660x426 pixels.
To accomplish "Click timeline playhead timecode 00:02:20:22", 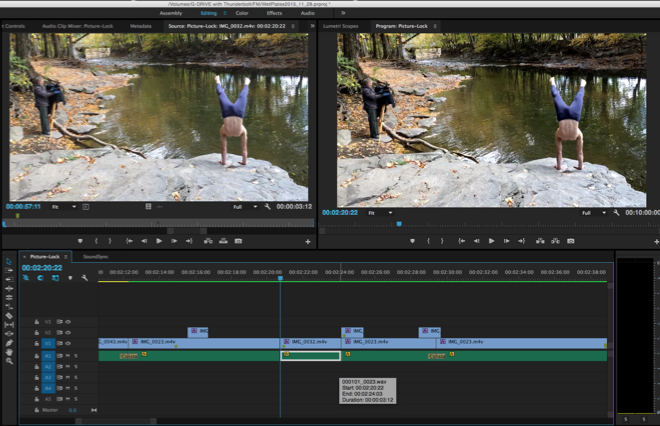I will (42, 268).
